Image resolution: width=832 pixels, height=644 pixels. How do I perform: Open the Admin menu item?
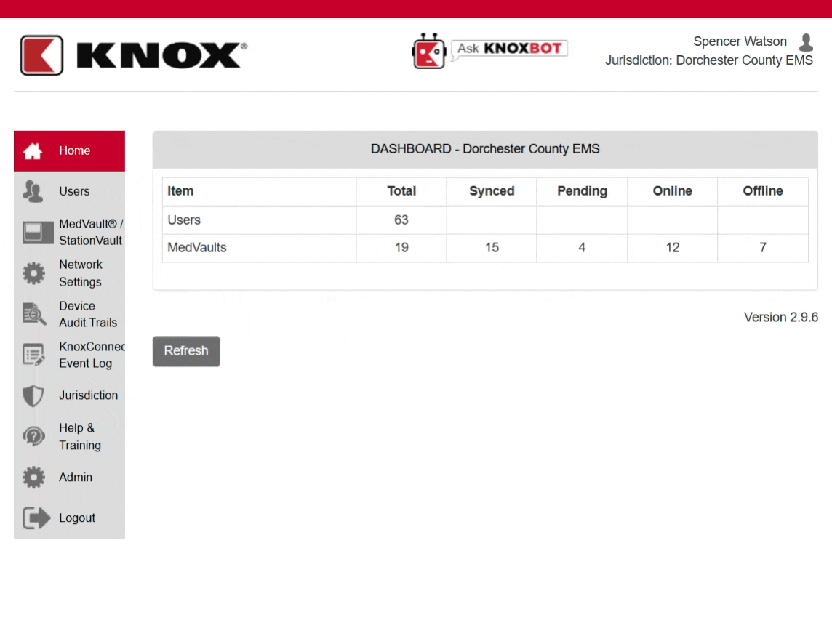[x=70, y=478]
